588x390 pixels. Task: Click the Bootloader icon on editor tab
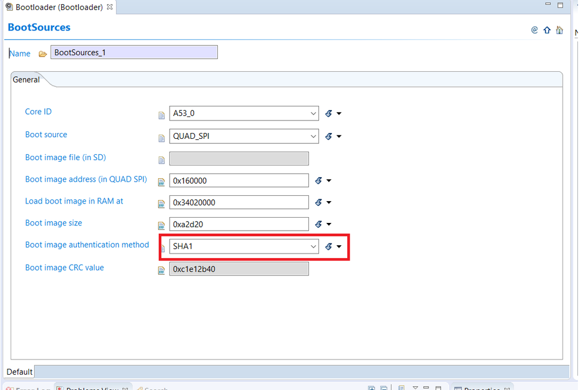pos(9,6)
